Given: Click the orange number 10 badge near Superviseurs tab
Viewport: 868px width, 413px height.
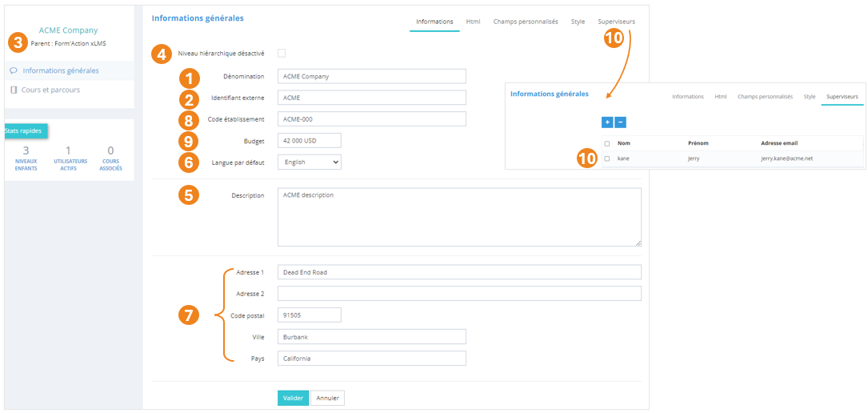Looking at the screenshot, I should [614, 39].
